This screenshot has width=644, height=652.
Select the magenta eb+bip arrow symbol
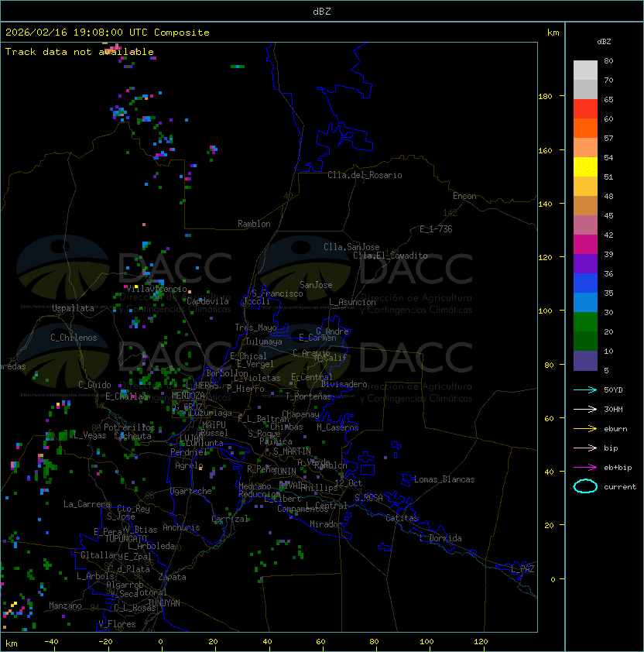tap(585, 467)
